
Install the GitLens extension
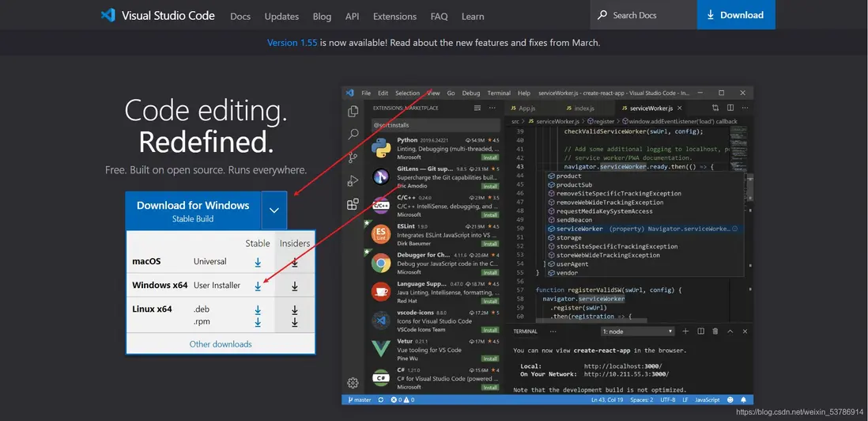pos(490,186)
